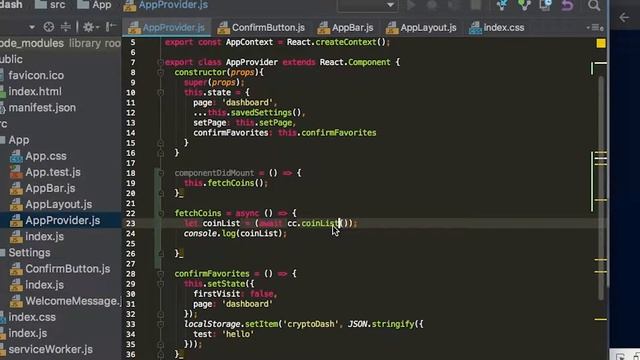The image size is (640, 360).
Task: Select AppLayout.js in project tree
Action: tap(58, 204)
